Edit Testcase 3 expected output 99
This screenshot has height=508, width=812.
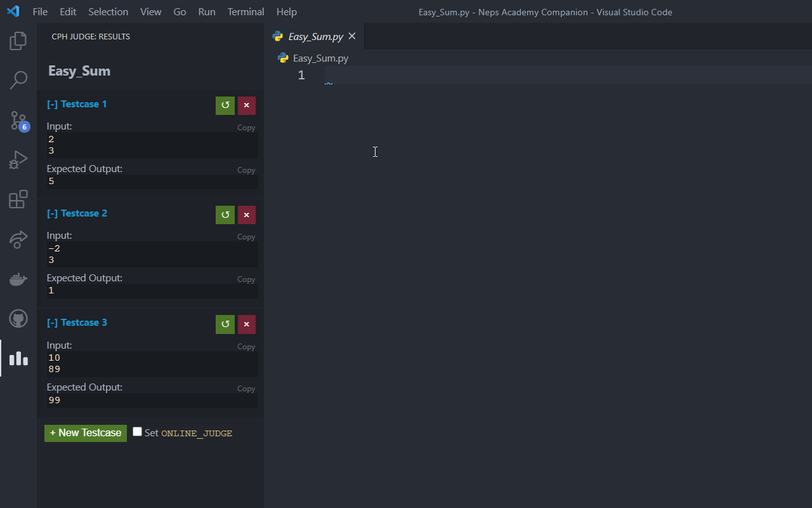click(x=152, y=400)
